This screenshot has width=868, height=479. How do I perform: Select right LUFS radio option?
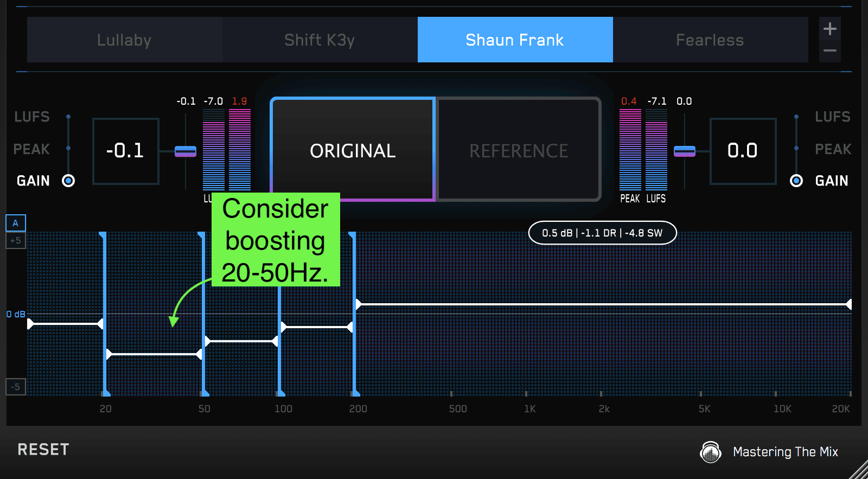[x=796, y=117]
